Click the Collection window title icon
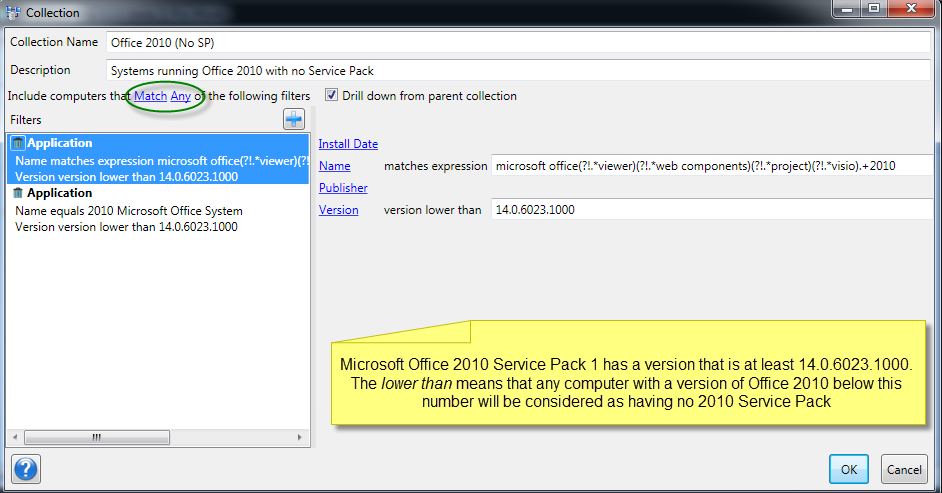 click(x=13, y=13)
